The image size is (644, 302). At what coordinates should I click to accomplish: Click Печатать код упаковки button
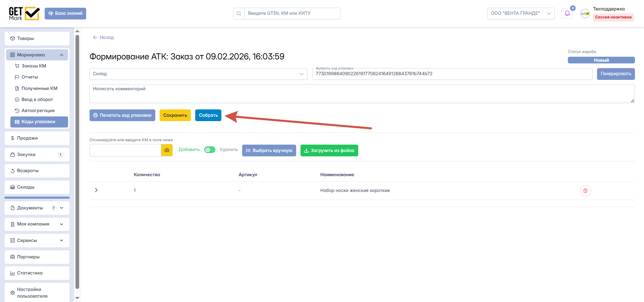tap(122, 115)
